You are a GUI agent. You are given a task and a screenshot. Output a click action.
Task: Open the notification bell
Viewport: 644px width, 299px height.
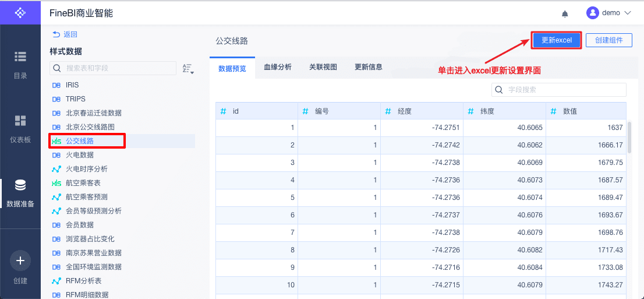pos(565,13)
